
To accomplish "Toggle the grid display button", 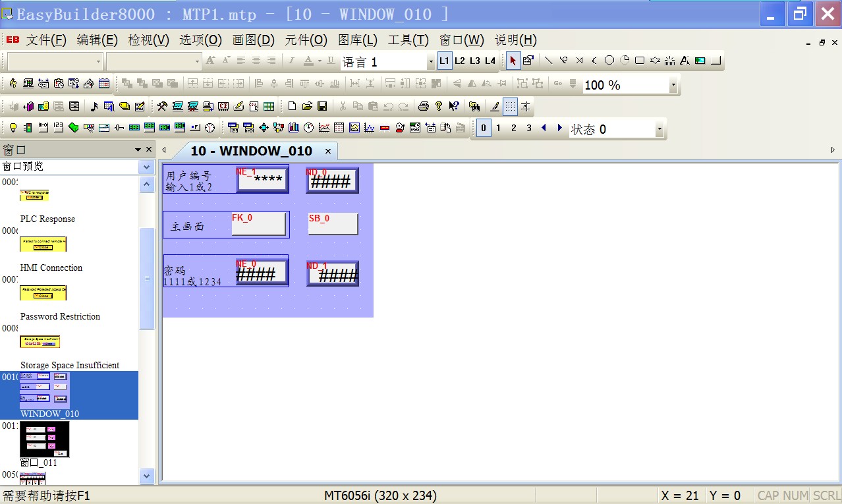I will tap(510, 106).
